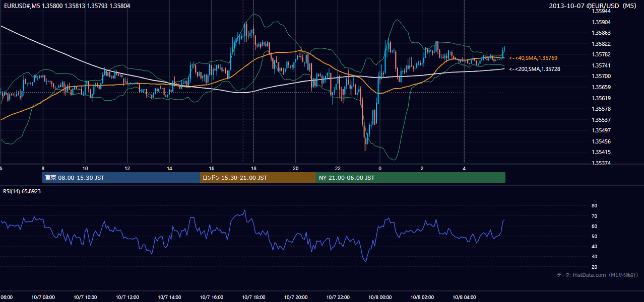Click the RSI 80 level label
Screen dimensions: 644x302
pyautogui.click(x=594, y=206)
